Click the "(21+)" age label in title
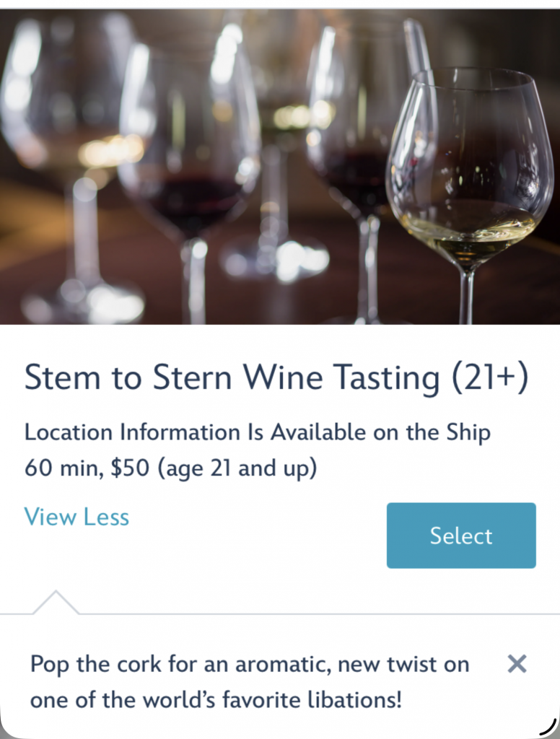The width and height of the screenshot is (560, 739). (490, 378)
